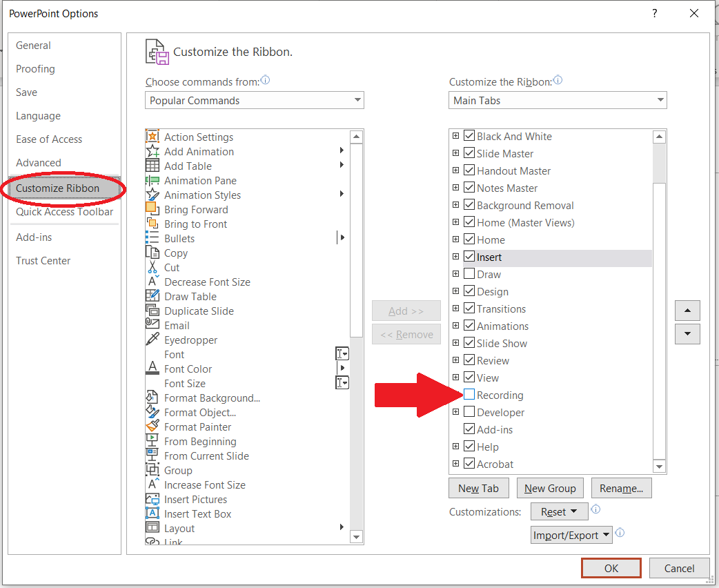Open the Customize the Ribbon dropdown
719x588 pixels.
pos(558,100)
